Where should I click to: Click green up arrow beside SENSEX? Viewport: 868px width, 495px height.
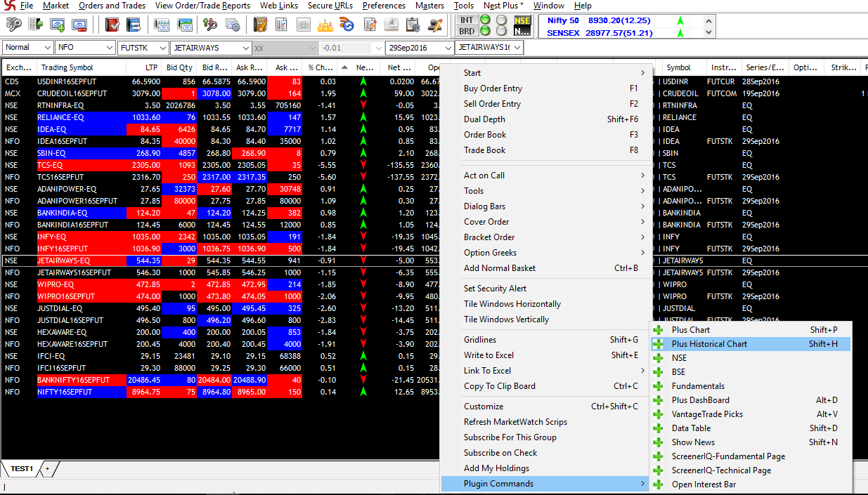point(680,33)
